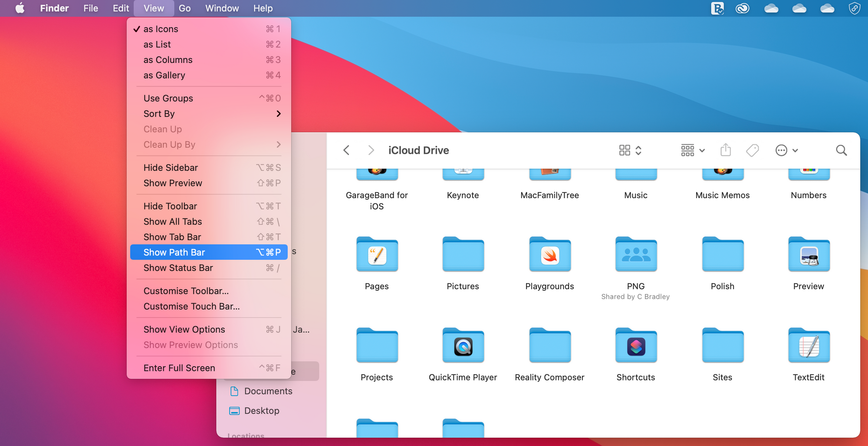868x446 pixels.
Task: Click the Tags icon in the Finder toolbar
Action: pyautogui.click(x=752, y=150)
